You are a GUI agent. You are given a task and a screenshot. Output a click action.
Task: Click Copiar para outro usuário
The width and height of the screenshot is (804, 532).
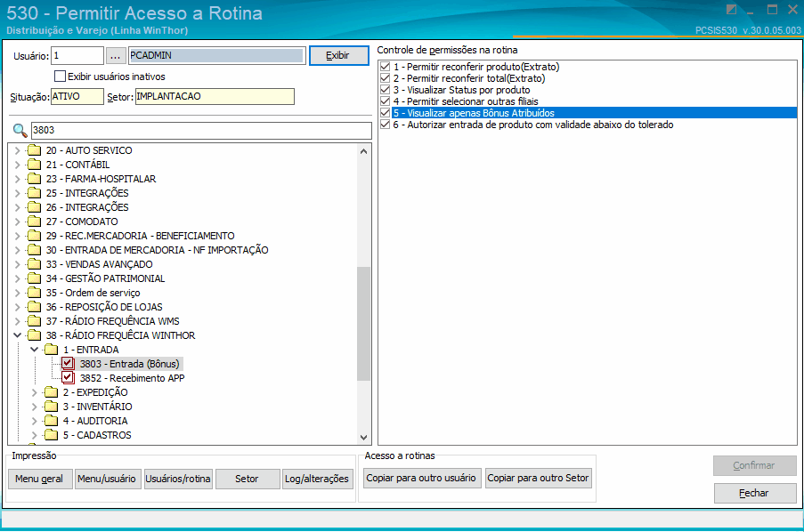(x=421, y=478)
